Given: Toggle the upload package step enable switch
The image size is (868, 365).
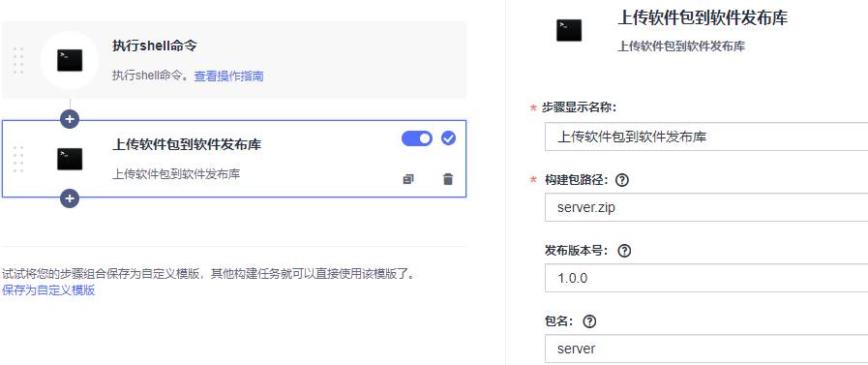Looking at the screenshot, I should (x=417, y=138).
